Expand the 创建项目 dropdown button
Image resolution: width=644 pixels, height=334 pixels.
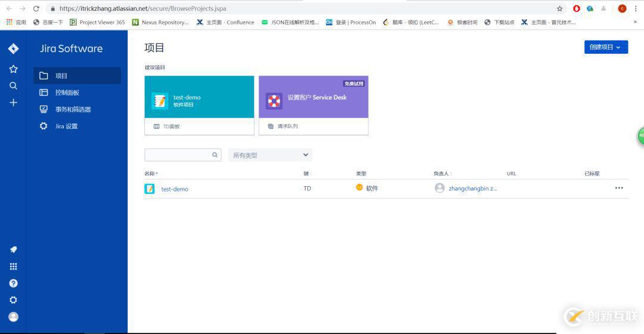click(x=606, y=47)
